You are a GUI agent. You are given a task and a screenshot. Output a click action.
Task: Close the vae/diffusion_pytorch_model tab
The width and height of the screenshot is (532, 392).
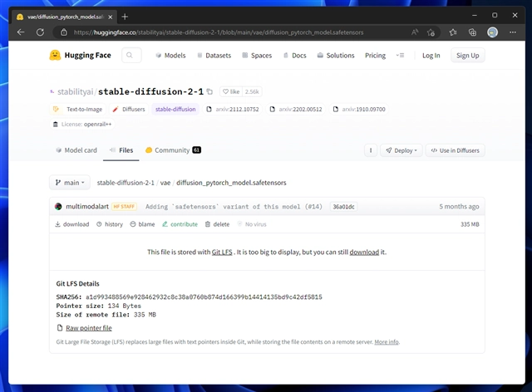pos(110,17)
